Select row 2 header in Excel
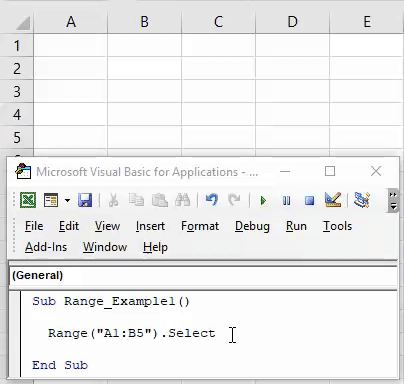Image resolution: width=404 pixels, height=384 pixels. (17, 68)
